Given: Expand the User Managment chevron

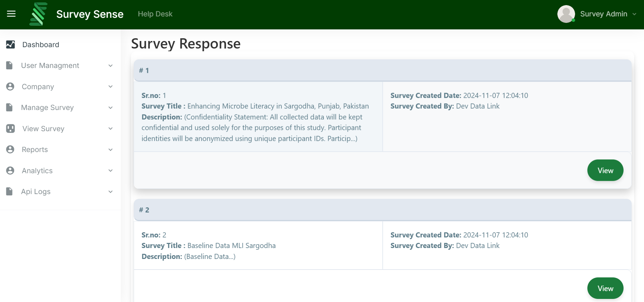Looking at the screenshot, I should point(111,66).
